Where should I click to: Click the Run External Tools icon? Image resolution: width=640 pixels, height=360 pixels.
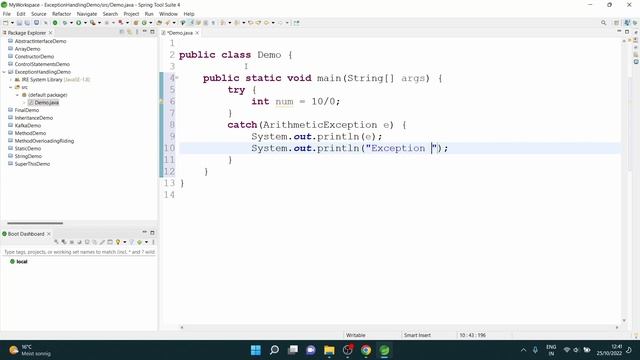(x=93, y=23)
